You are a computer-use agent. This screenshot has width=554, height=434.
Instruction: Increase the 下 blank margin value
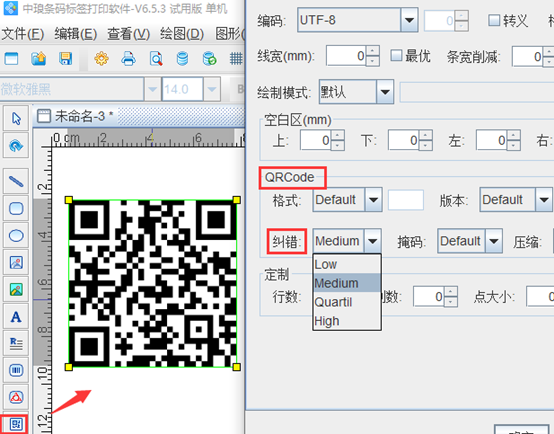425,136
